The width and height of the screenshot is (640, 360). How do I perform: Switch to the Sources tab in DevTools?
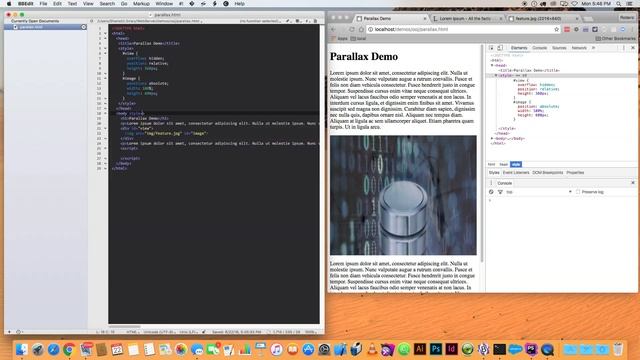559,48
